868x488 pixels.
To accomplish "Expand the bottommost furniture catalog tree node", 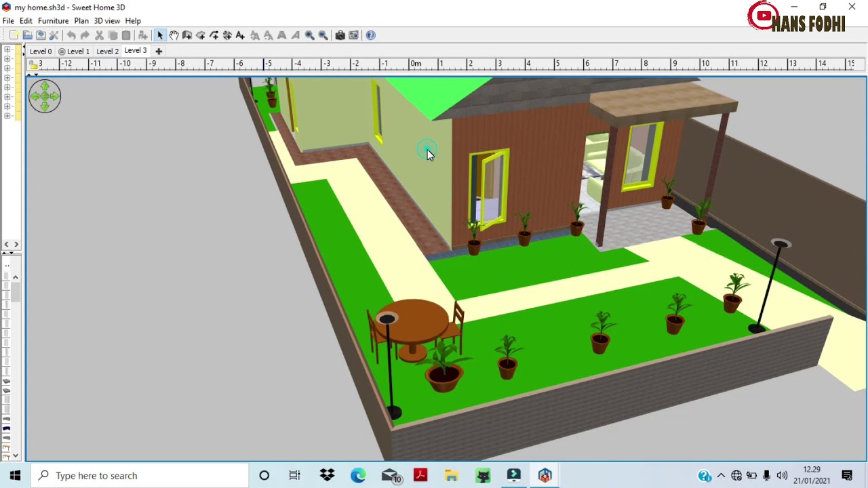I will tap(7, 116).
